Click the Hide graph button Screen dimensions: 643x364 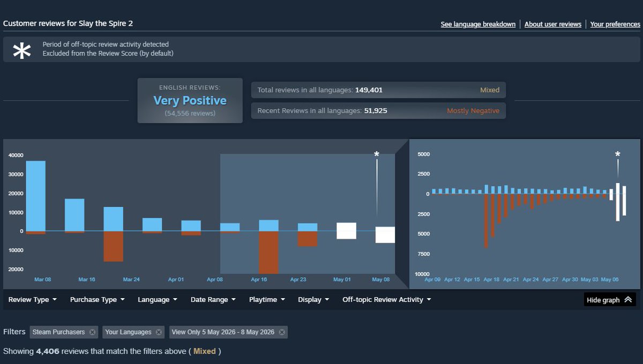click(610, 300)
